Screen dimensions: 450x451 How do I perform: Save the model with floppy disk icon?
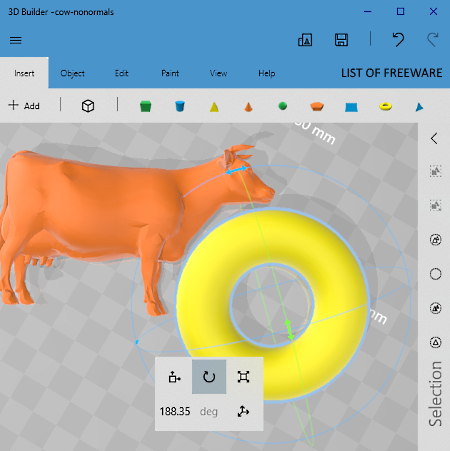point(341,40)
